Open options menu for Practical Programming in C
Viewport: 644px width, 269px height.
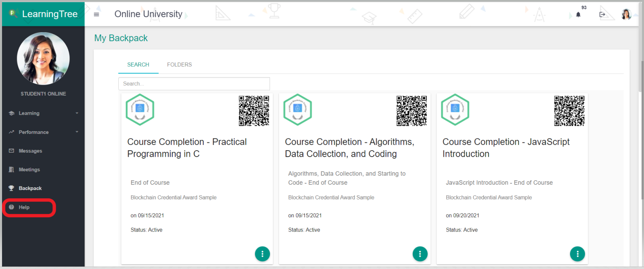coord(262,254)
